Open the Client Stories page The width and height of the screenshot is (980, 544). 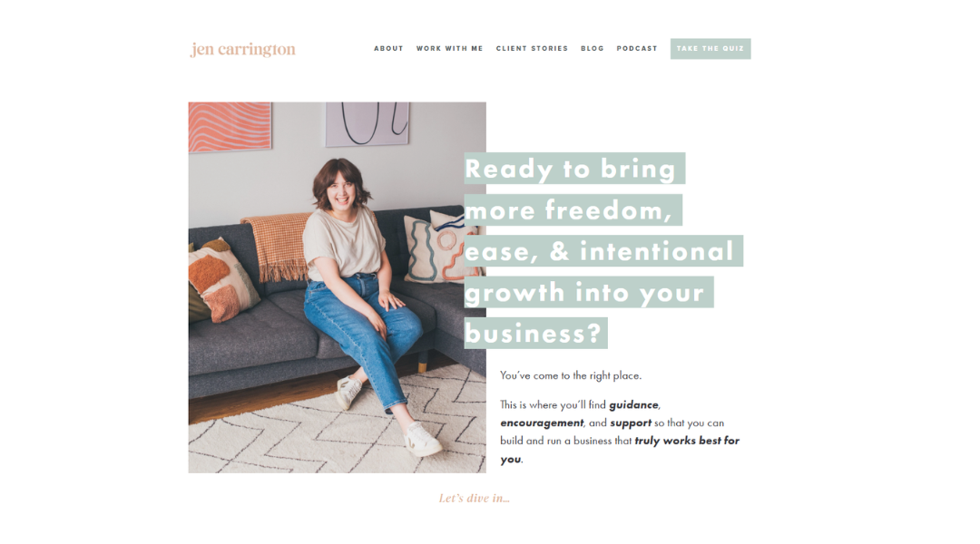pyautogui.click(x=532, y=49)
